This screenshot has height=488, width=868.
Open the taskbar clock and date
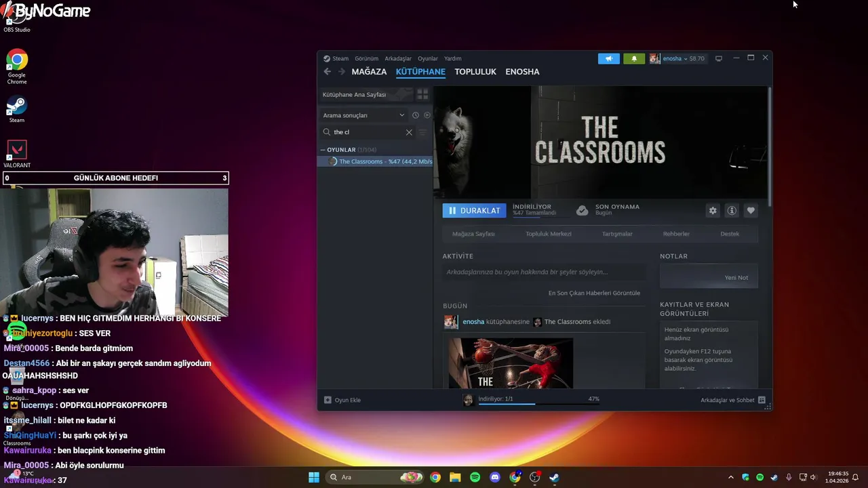pyautogui.click(x=837, y=477)
